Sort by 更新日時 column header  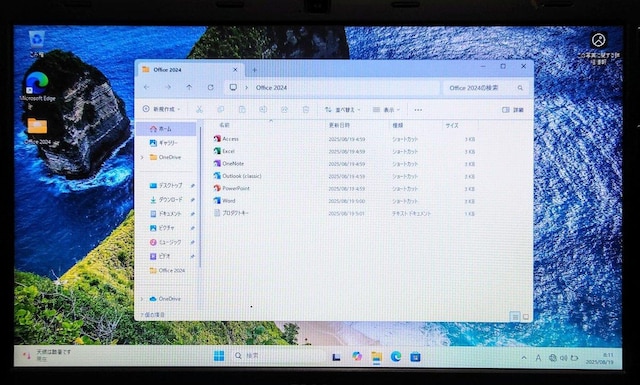[x=340, y=125]
